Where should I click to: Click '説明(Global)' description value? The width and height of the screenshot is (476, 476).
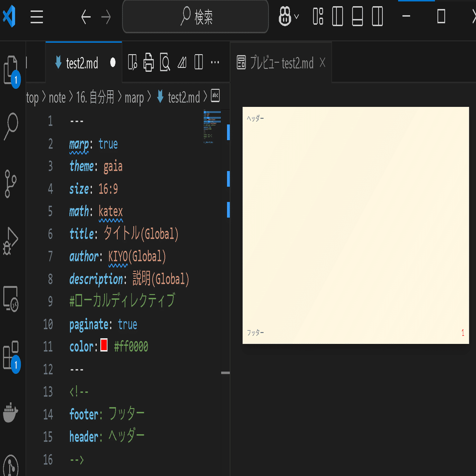point(161,279)
